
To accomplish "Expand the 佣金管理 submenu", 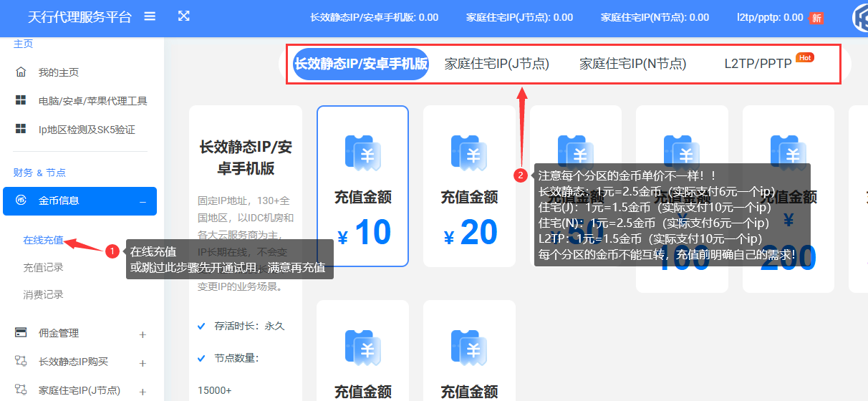I will (143, 334).
